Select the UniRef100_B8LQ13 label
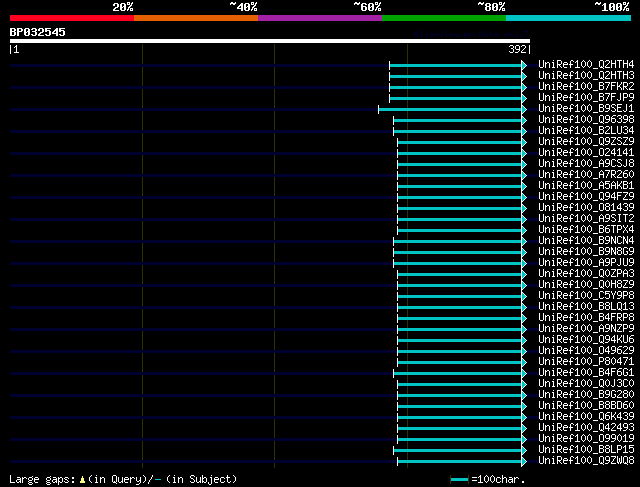The image size is (640, 487). click(x=586, y=307)
